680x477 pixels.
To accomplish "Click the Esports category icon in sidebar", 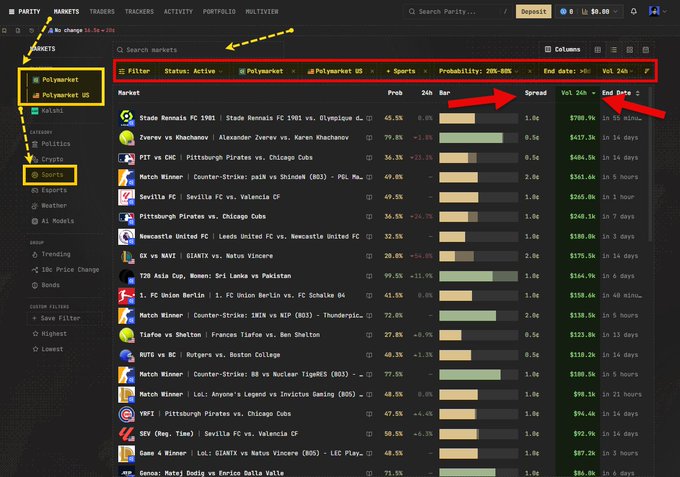I will pyautogui.click(x=35, y=190).
